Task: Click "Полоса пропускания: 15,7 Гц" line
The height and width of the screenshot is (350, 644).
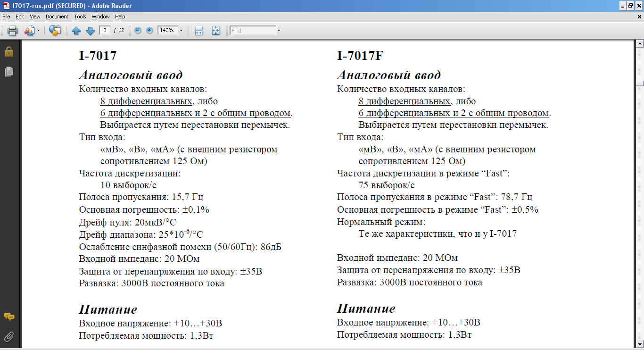Action: 141,197
